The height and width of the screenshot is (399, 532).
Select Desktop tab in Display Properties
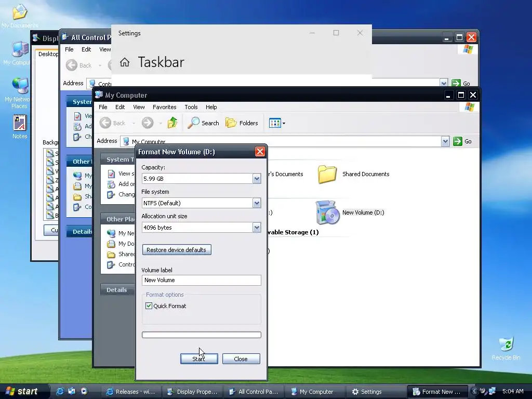click(x=48, y=54)
